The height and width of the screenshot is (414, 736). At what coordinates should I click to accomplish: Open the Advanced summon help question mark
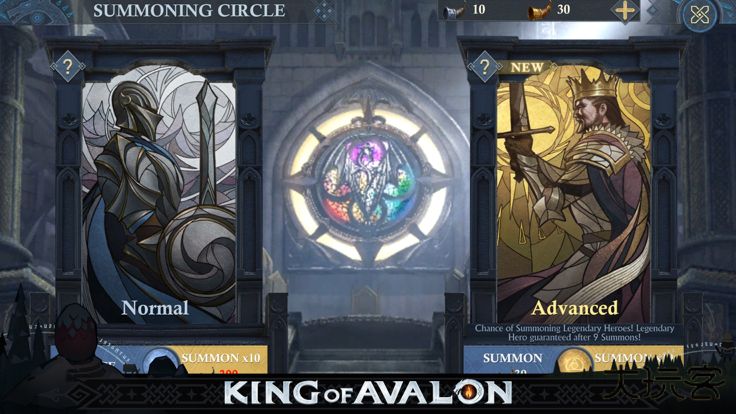pos(484,67)
